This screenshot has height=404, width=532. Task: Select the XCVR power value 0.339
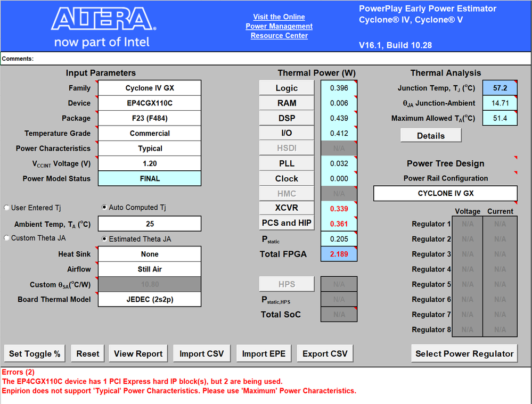tap(339, 209)
